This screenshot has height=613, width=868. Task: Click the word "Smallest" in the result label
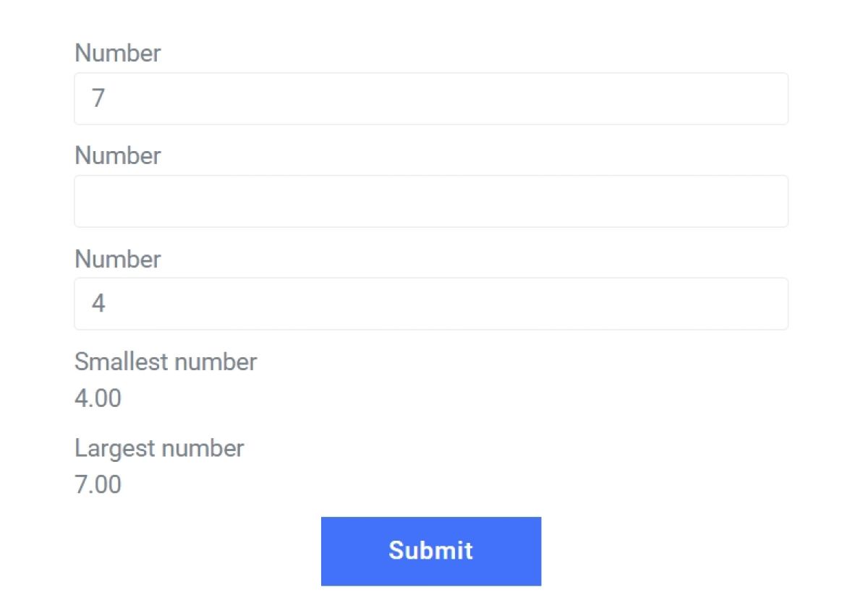tap(122, 361)
